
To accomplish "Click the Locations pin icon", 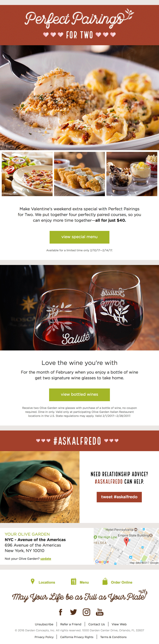I will click(33, 581).
